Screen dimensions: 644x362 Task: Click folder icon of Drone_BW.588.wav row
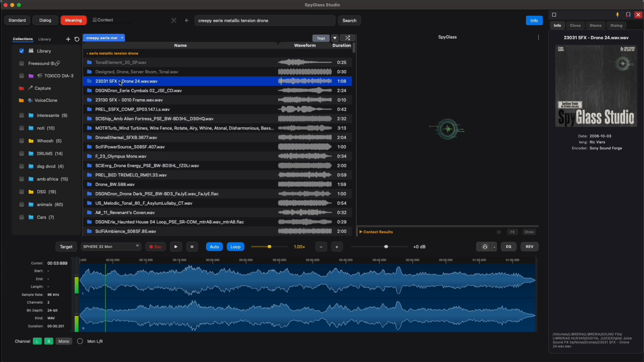(x=89, y=184)
